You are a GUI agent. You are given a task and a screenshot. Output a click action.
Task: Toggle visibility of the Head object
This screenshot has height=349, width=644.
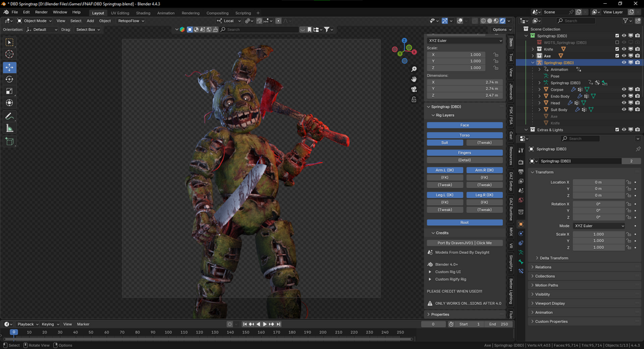pos(623,103)
